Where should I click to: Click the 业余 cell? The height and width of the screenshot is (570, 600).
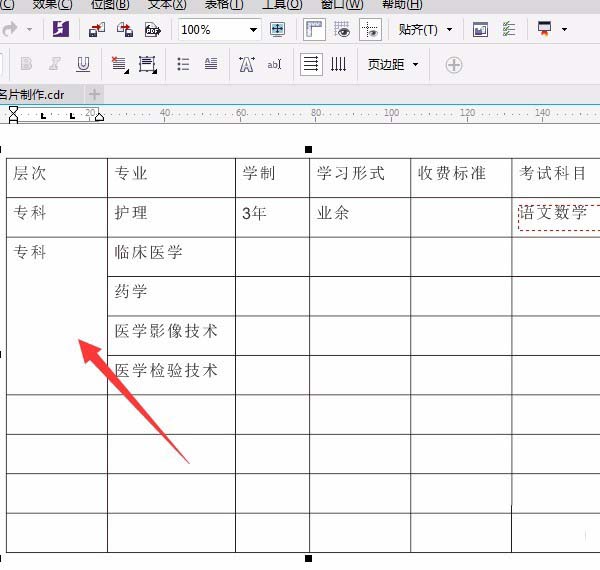point(360,217)
